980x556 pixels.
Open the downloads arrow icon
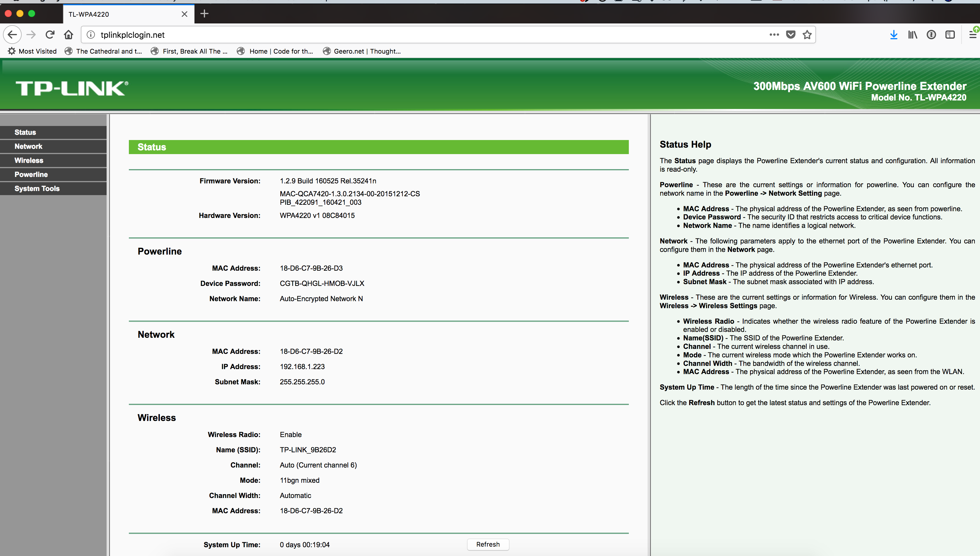(x=894, y=35)
